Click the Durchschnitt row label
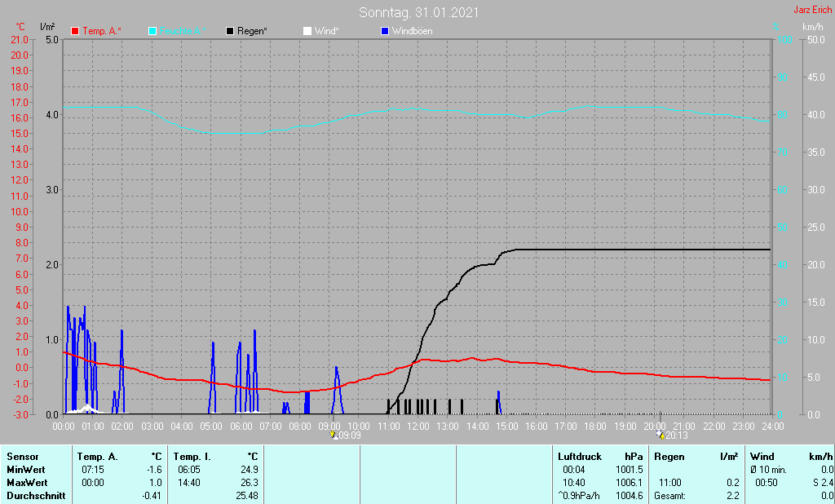The width and height of the screenshot is (835, 504). pos(36,496)
